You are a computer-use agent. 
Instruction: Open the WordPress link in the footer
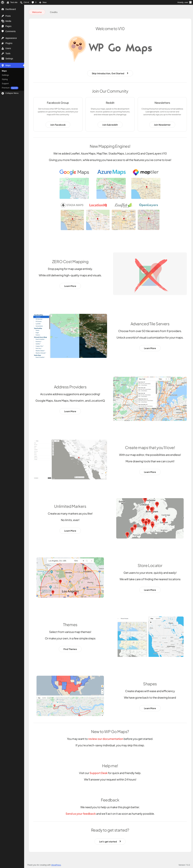point(56,865)
